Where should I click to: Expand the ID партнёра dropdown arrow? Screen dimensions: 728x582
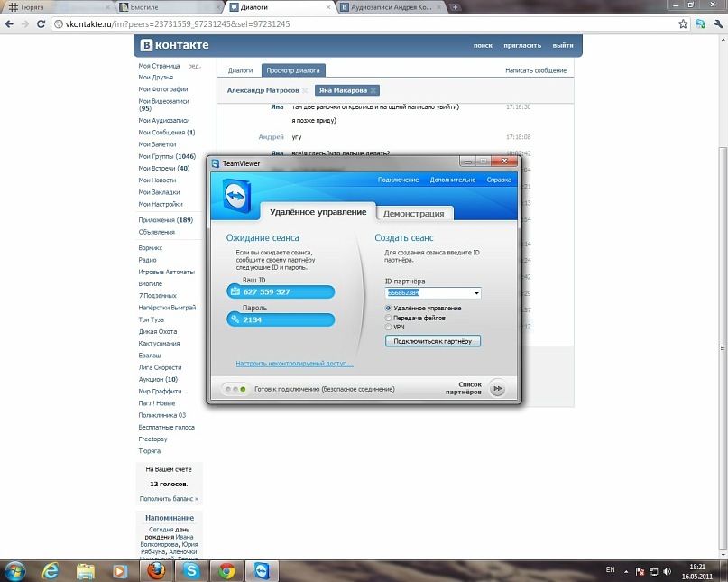click(x=475, y=293)
